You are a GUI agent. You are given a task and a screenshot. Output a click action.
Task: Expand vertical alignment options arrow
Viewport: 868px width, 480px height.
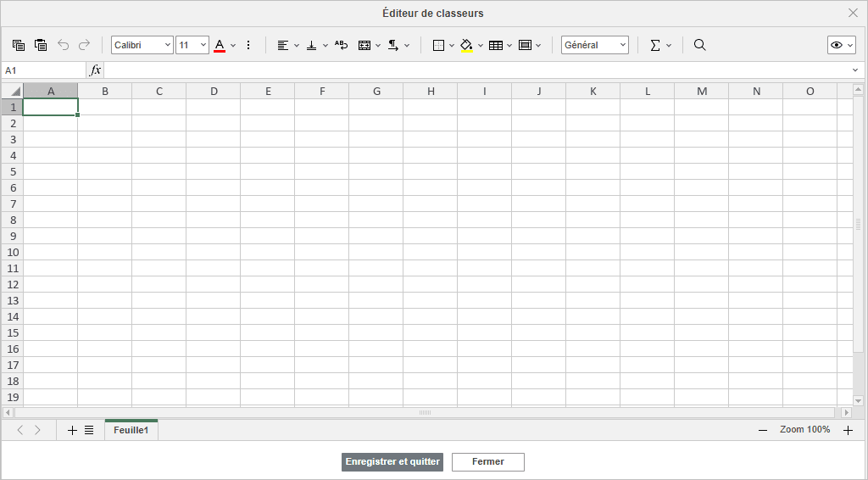tap(325, 46)
